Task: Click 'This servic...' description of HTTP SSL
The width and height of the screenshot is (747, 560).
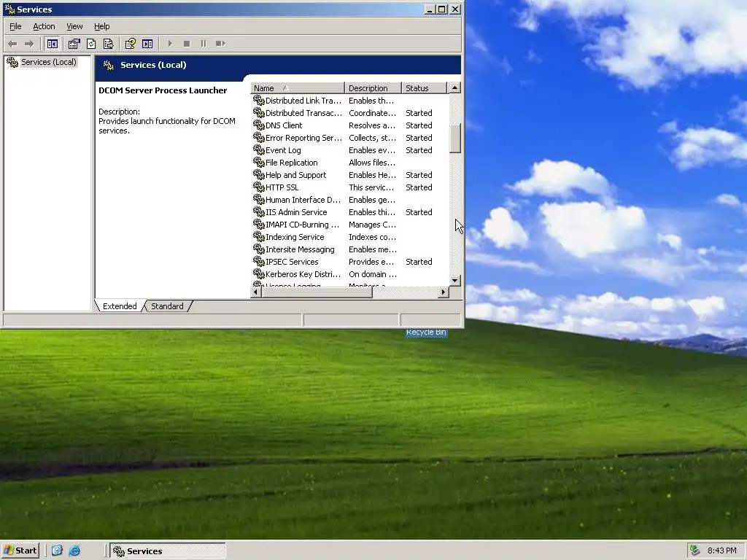Action: coord(371,187)
